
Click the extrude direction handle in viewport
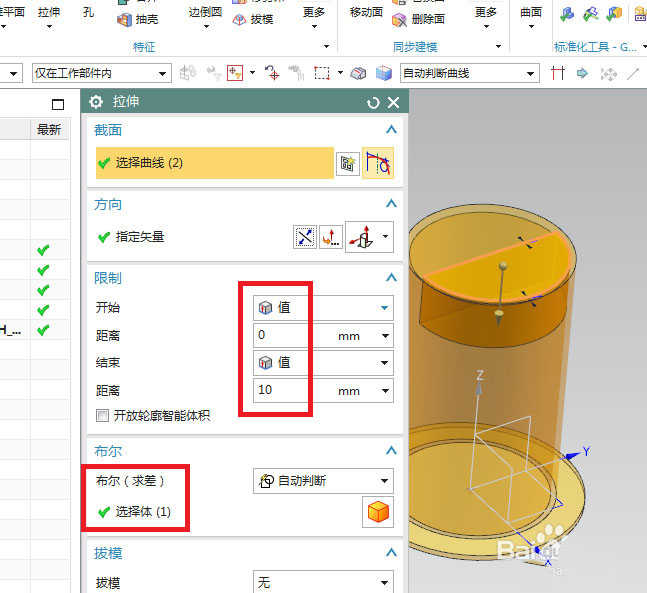point(499,319)
